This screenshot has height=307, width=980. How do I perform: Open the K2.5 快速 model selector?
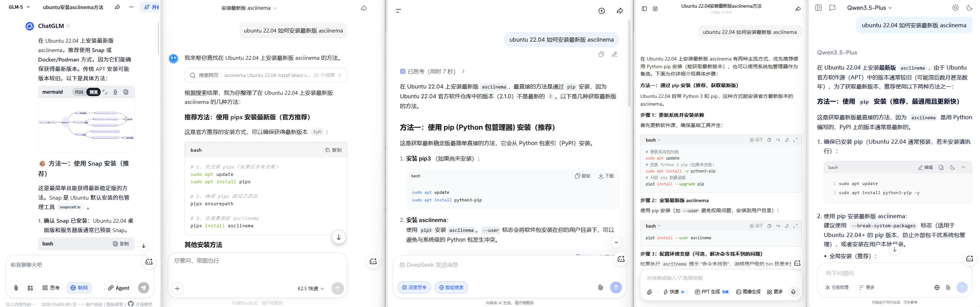click(310, 289)
